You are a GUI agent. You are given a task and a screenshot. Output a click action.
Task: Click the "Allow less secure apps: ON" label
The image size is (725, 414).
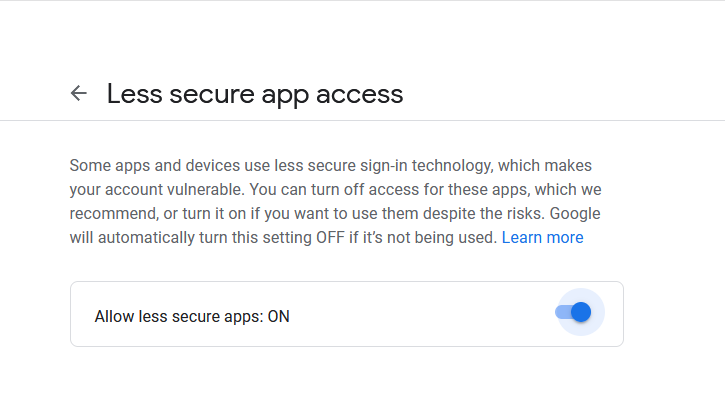192,317
